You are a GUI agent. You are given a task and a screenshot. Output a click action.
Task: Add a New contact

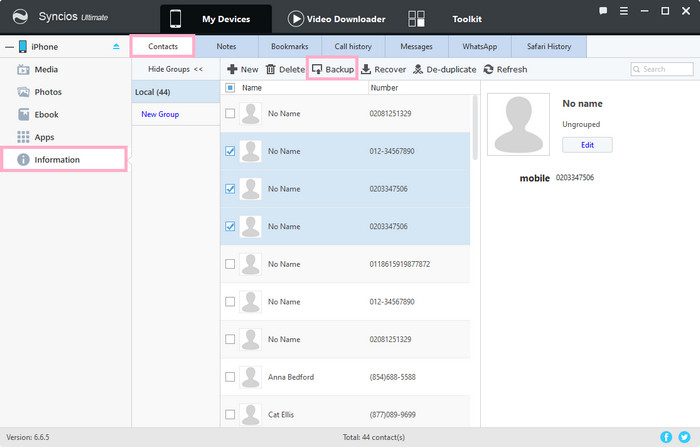click(242, 69)
